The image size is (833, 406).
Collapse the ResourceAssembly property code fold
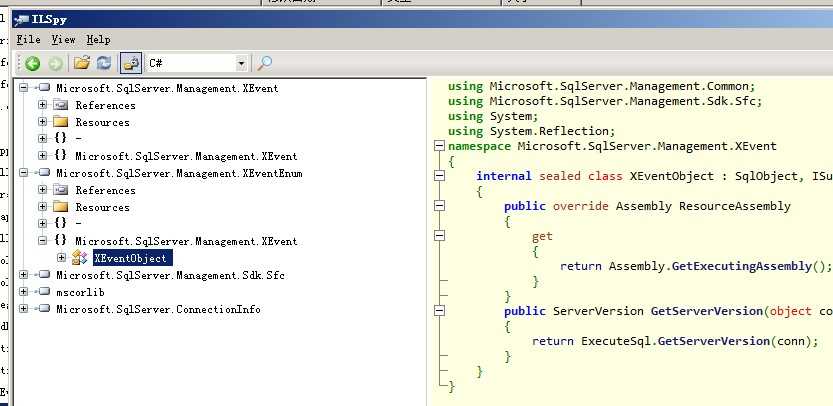[x=439, y=206]
